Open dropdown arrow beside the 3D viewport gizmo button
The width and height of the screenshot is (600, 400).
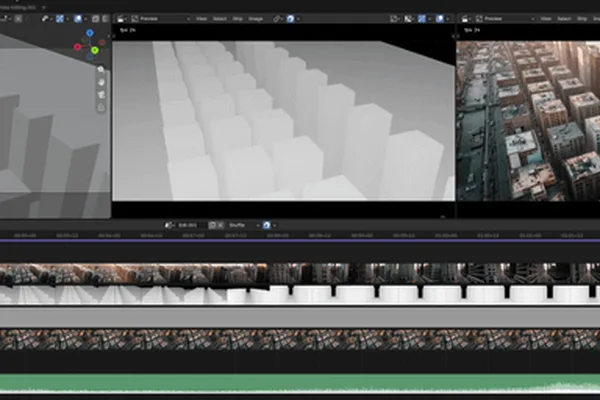pyautogui.click(x=68, y=18)
